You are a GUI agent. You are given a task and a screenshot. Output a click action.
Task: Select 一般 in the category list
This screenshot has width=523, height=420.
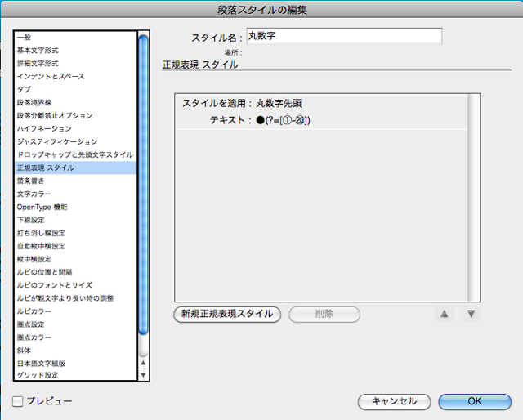tap(25, 38)
